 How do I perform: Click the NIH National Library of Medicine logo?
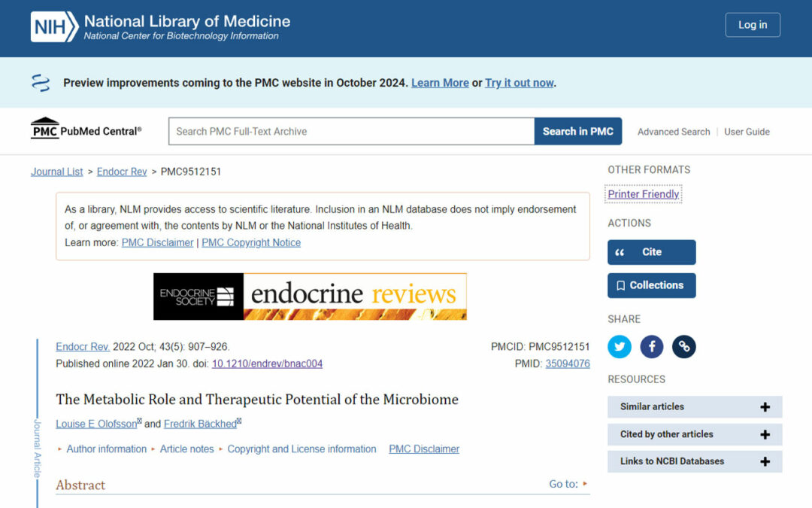160,27
